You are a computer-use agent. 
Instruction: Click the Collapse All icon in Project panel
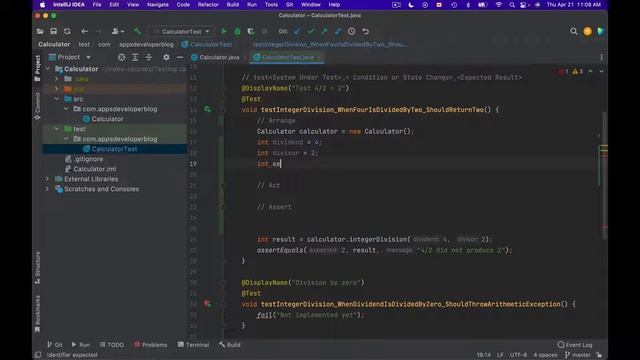pyautogui.click(x=149, y=57)
